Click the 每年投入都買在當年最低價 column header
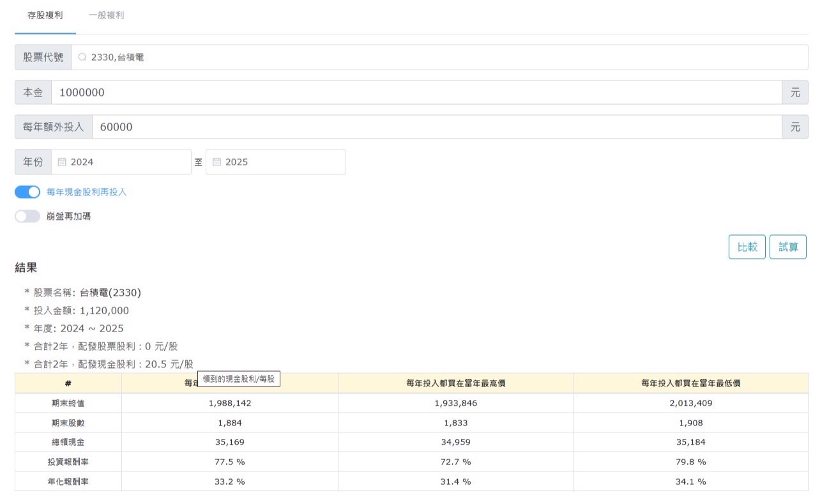 click(690, 383)
